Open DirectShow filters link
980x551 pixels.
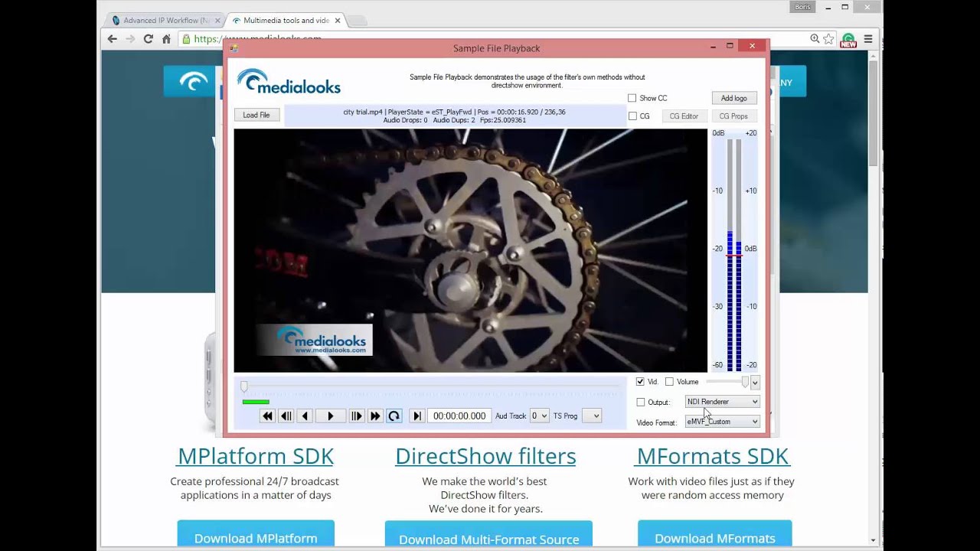(485, 456)
